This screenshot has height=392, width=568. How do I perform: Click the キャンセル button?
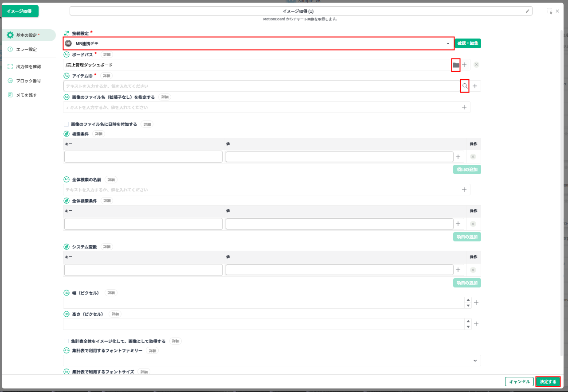pos(519,381)
